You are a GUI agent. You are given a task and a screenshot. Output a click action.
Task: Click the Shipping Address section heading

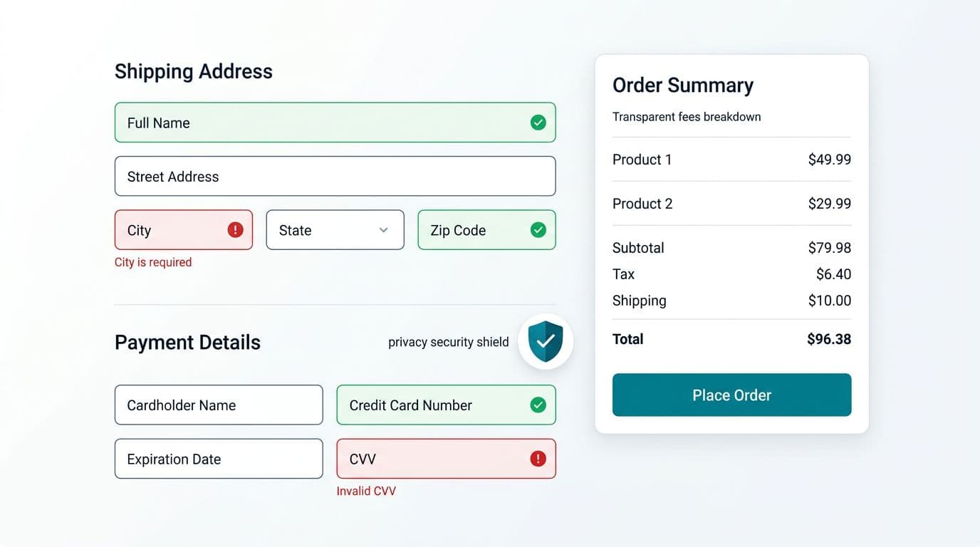pos(193,71)
